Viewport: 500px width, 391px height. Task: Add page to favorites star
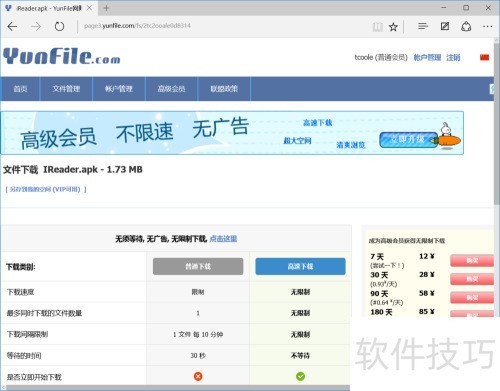click(x=393, y=27)
